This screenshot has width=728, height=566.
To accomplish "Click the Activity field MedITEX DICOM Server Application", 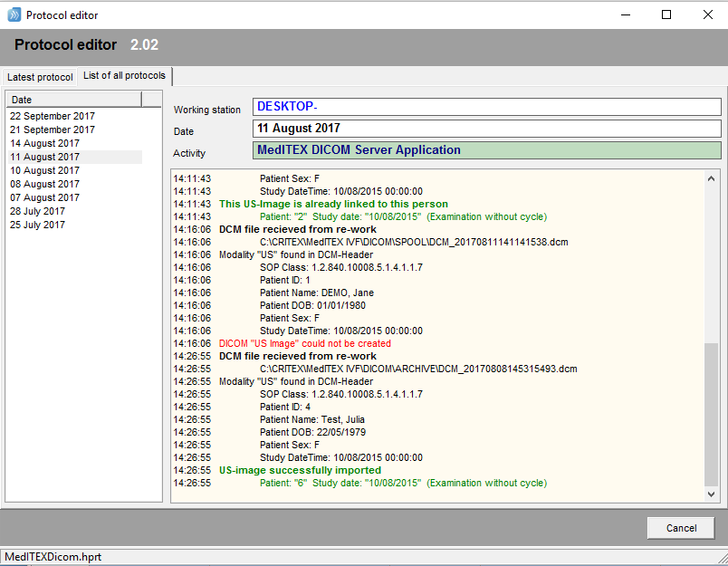I will coord(486,150).
